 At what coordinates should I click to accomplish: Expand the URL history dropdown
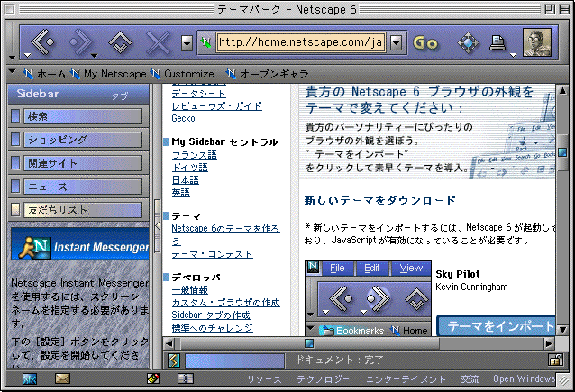[396, 43]
